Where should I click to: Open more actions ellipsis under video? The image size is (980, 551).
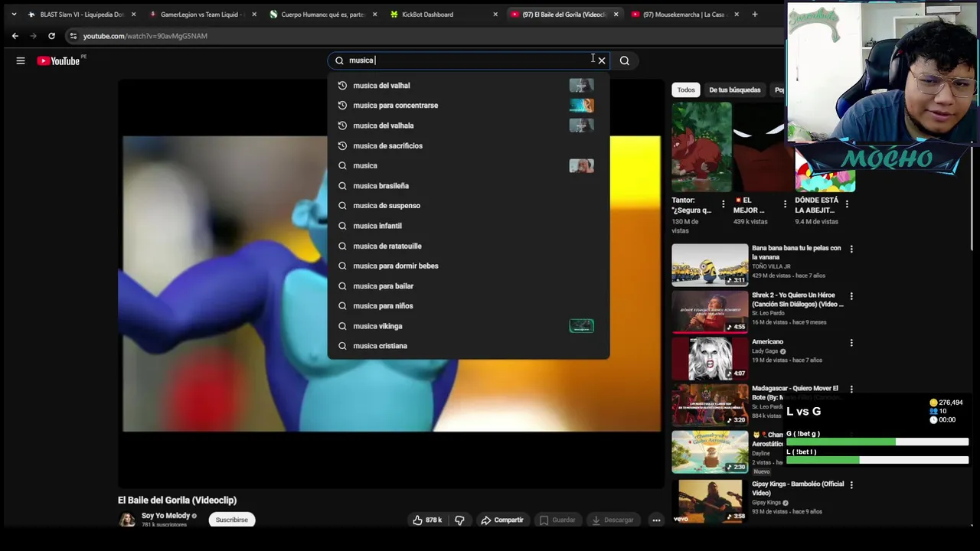point(656,520)
